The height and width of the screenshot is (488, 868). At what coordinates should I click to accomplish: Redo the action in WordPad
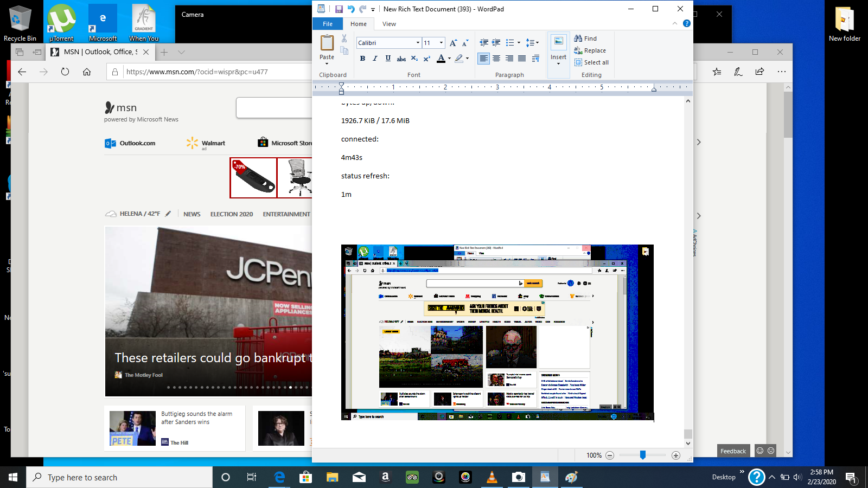click(x=362, y=9)
